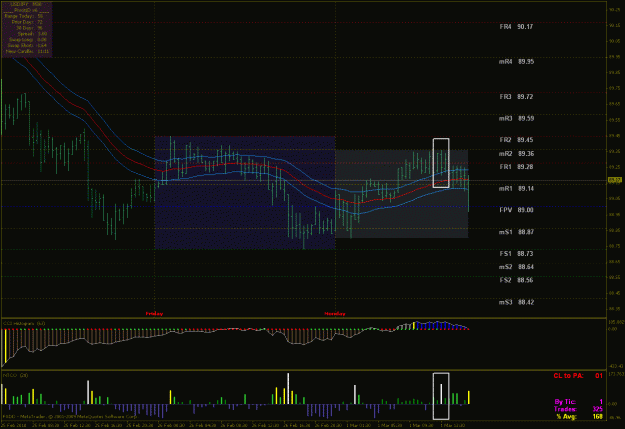Select the FR1 89.28 resistance label
The image size is (625, 429).
coord(516,167)
